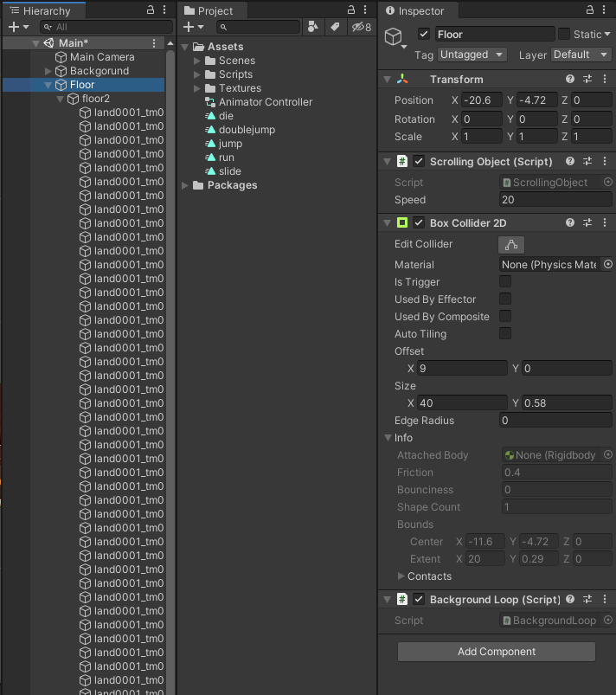This screenshot has height=695, width=616.
Task: Open Transform component context menu
Action: click(x=605, y=79)
